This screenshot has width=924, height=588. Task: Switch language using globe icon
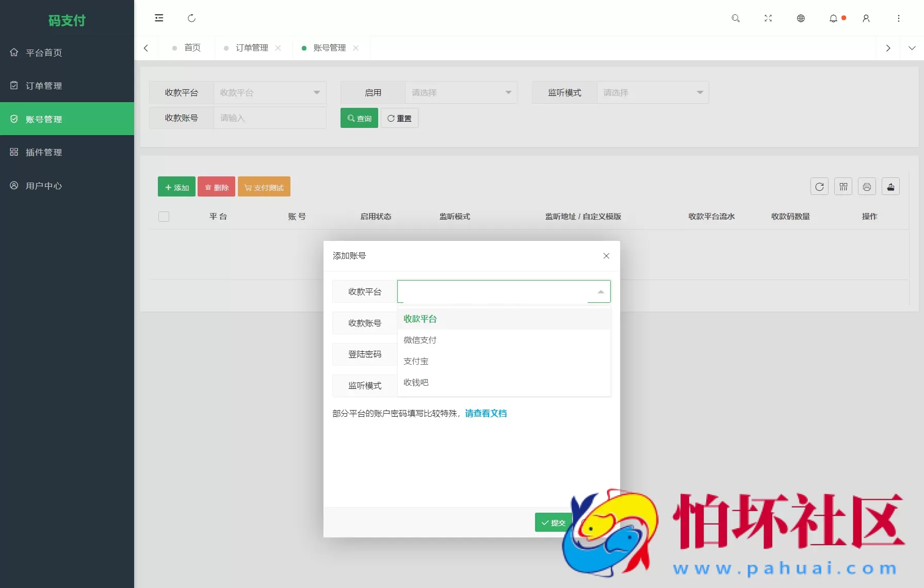coord(801,18)
